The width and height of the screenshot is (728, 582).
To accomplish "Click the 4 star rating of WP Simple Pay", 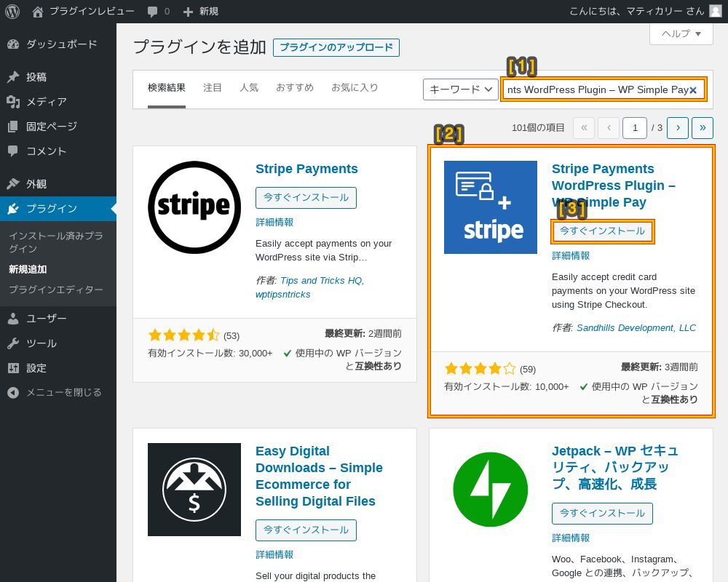I will [x=480, y=369].
